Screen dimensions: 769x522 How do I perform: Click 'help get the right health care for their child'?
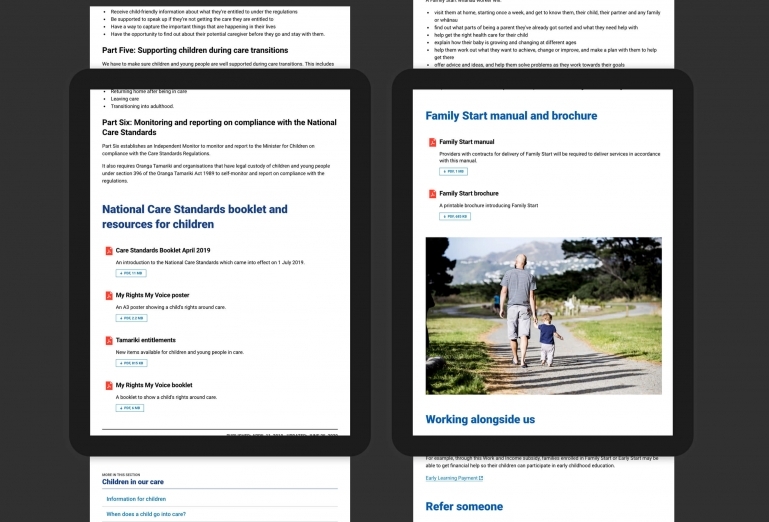481,35
